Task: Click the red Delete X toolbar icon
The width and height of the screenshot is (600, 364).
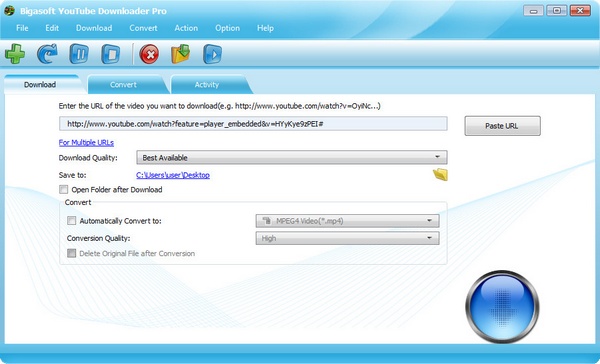Action: pyautogui.click(x=149, y=54)
